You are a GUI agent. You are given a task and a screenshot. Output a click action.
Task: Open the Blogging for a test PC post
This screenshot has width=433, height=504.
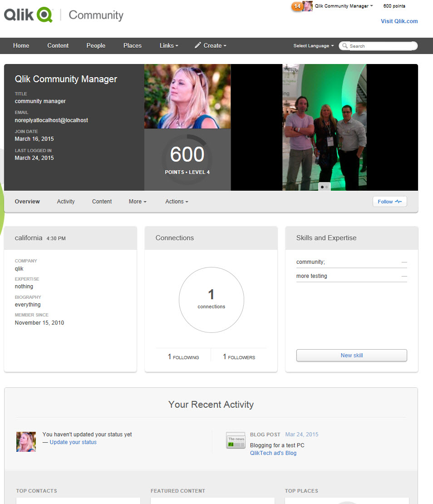(x=277, y=445)
